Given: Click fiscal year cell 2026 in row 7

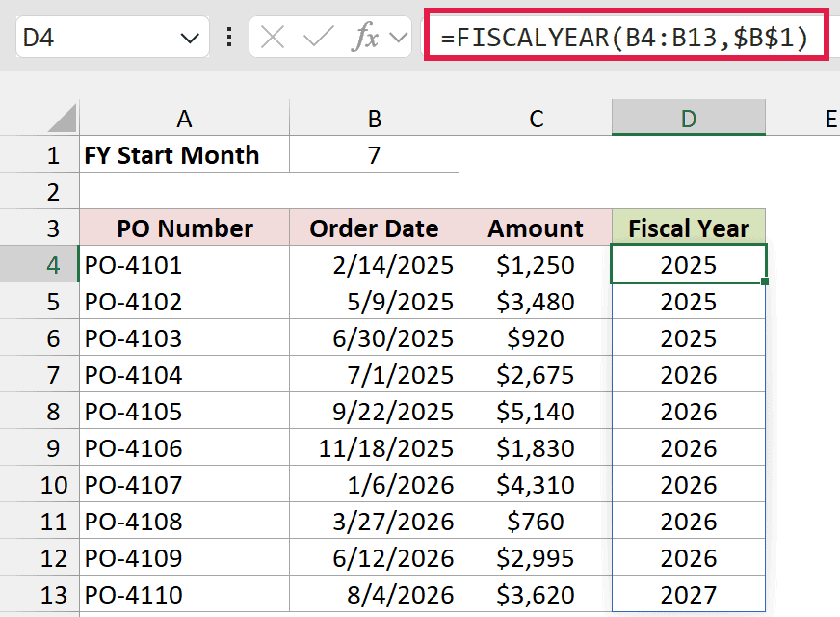Looking at the screenshot, I should tap(689, 374).
